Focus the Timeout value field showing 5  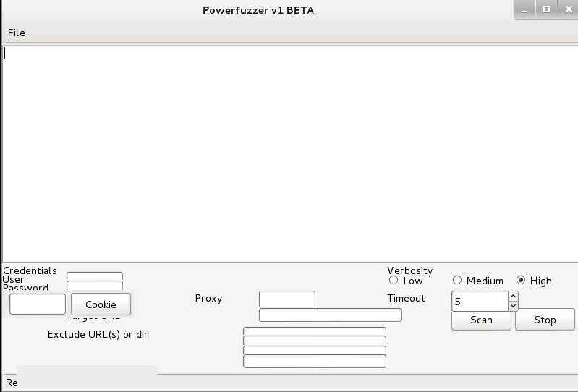(480, 302)
